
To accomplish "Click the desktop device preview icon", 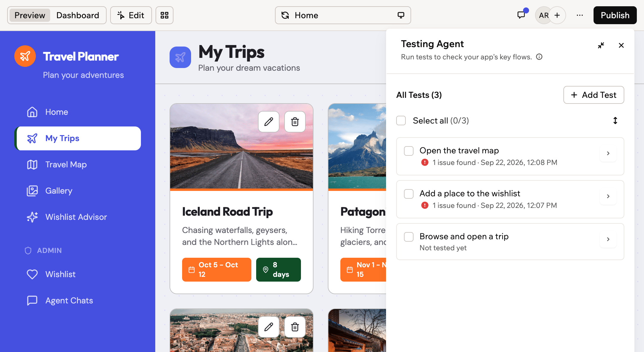I will pos(401,15).
